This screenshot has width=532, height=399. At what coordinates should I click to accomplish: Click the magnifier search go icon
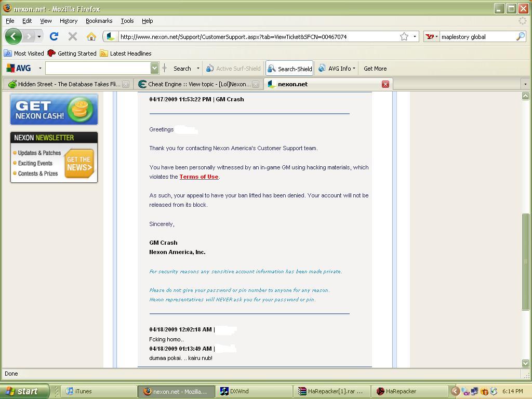pyautogui.click(x=521, y=37)
